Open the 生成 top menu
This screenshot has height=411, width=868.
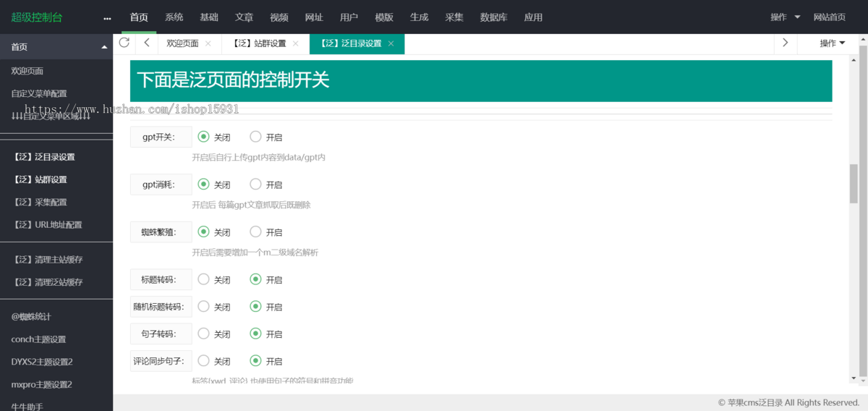coord(420,17)
